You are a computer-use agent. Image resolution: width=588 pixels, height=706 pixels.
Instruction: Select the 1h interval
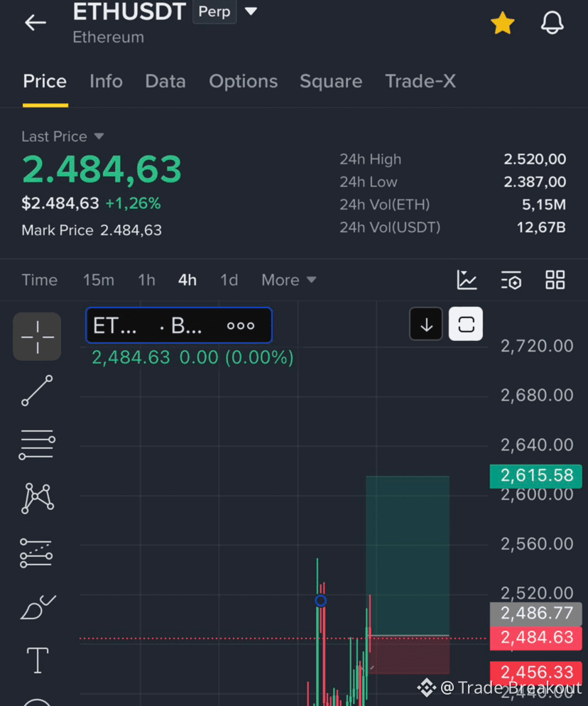click(146, 280)
